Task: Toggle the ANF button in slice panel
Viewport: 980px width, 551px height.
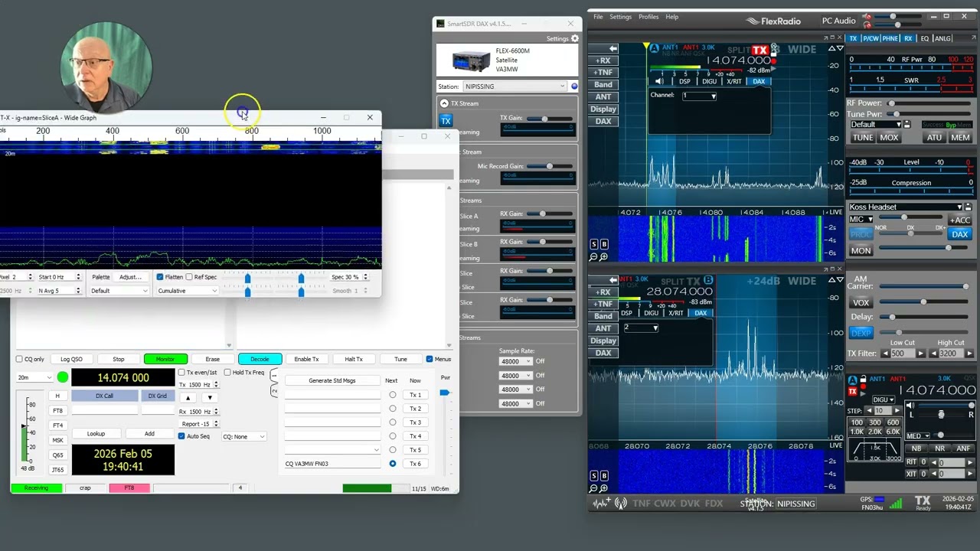Action: [964, 448]
